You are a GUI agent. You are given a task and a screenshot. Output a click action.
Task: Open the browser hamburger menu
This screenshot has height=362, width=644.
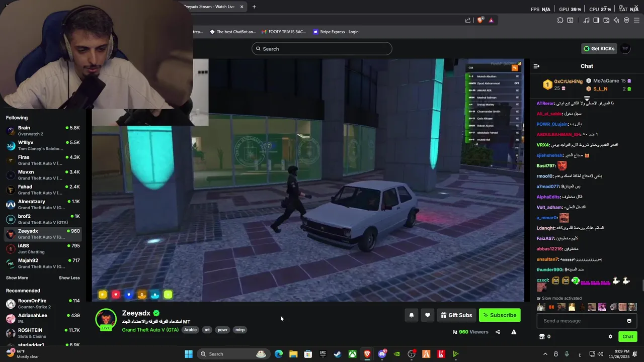pyautogui.click(x=636, y=20)
